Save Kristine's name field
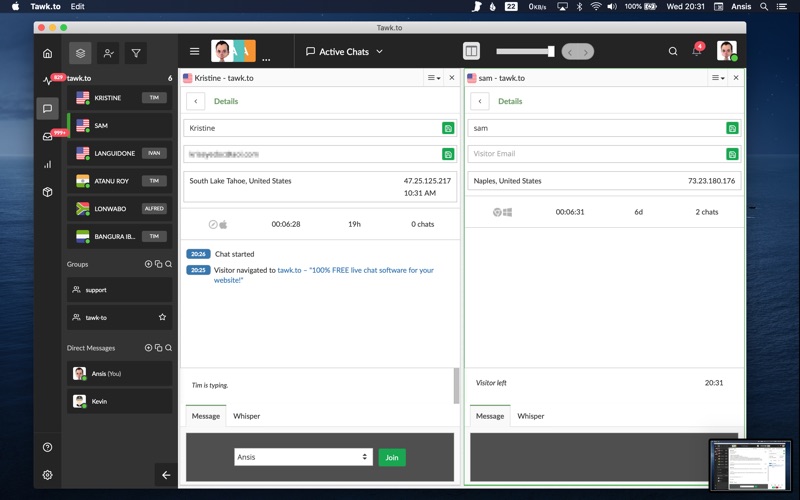This screenshot has height=500, width=800. [448, 128]
